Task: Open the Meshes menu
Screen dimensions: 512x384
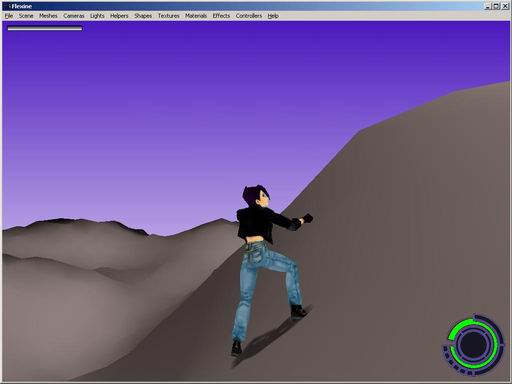Action: pyautogui.click(x=48, y=16)
